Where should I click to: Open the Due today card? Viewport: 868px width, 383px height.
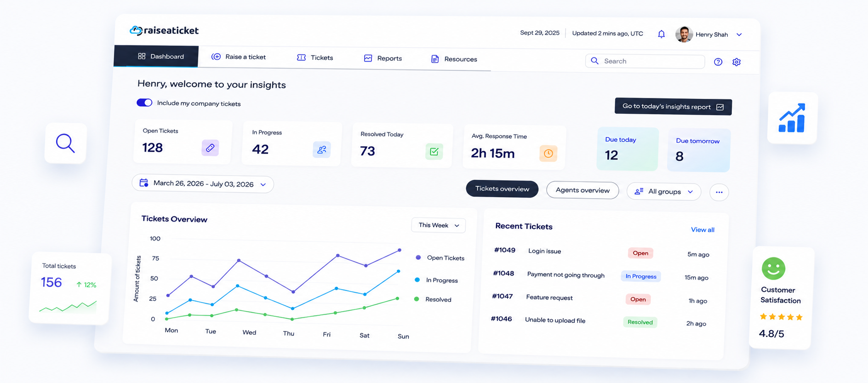point(628,149)
